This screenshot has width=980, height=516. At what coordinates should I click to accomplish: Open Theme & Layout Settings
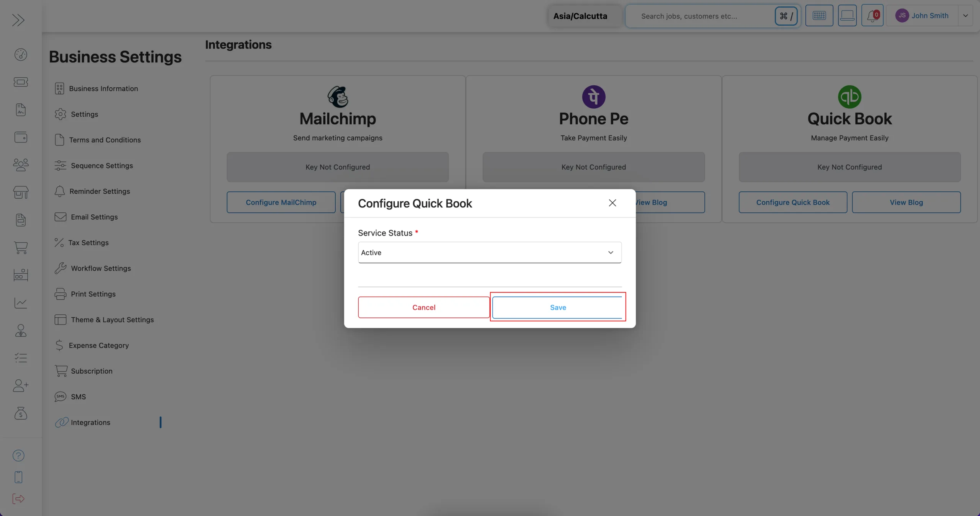(x=104, y=319)
